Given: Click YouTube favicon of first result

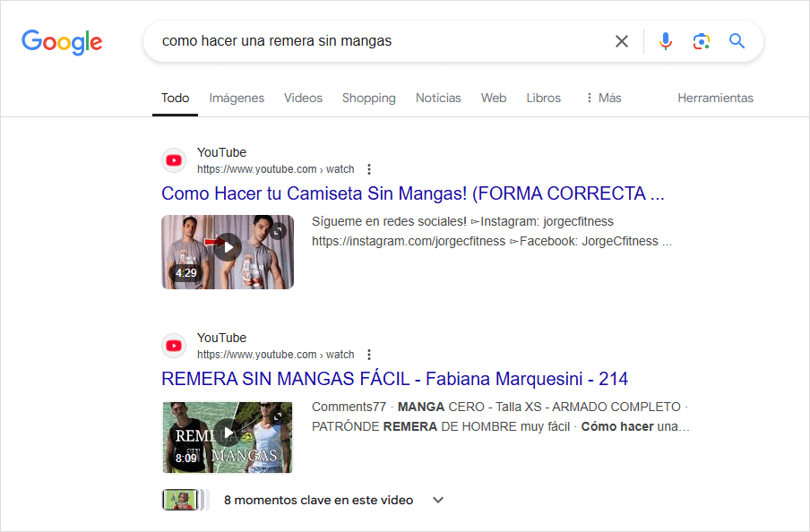Looking at the screenshot, I should click(x=174, y=160).
